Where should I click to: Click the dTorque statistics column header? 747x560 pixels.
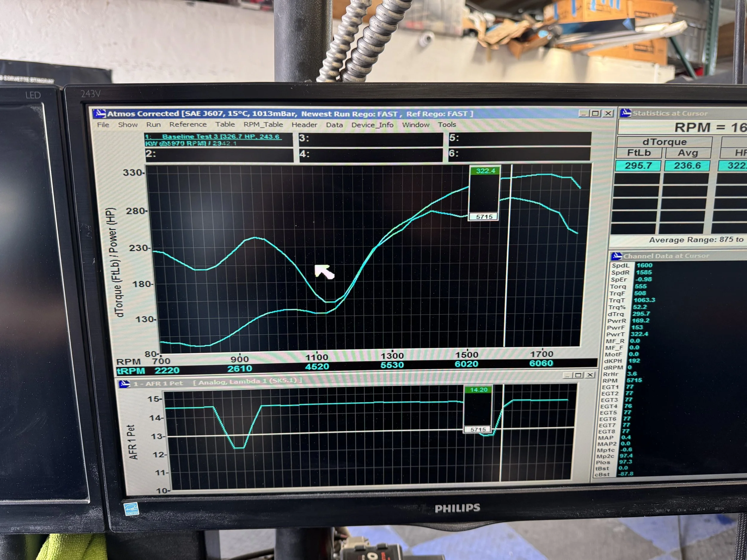[664, 142]
